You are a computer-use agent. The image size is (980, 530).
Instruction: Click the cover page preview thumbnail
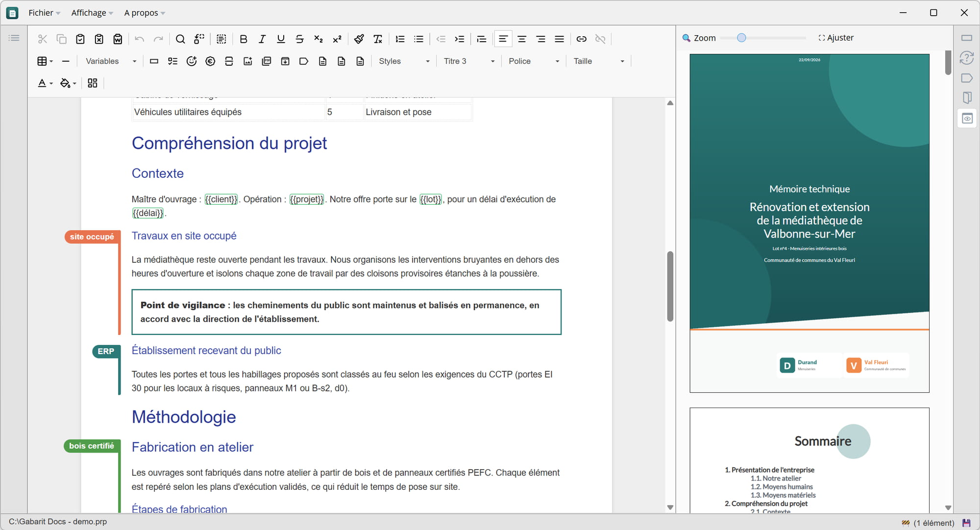[x=809, y=223]
